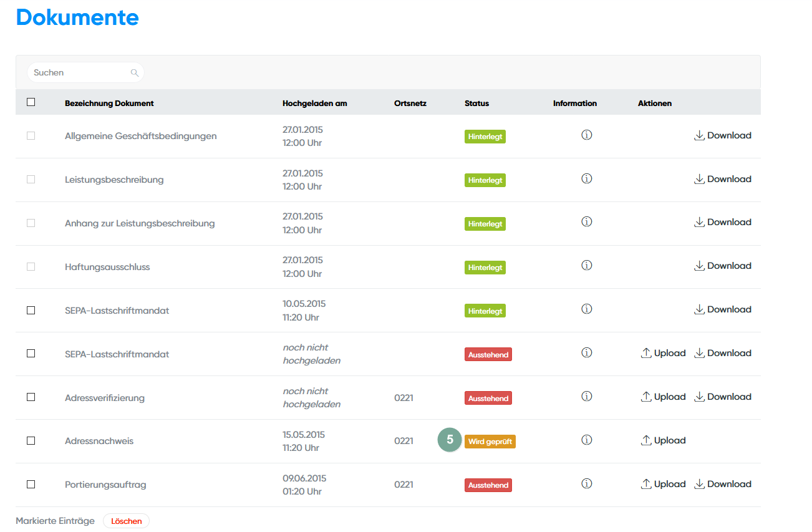Image resolution: width=812 pixels, height=532 pixels.
Task: Upload file for Adressverifizierung
Action: pos(664,397)
